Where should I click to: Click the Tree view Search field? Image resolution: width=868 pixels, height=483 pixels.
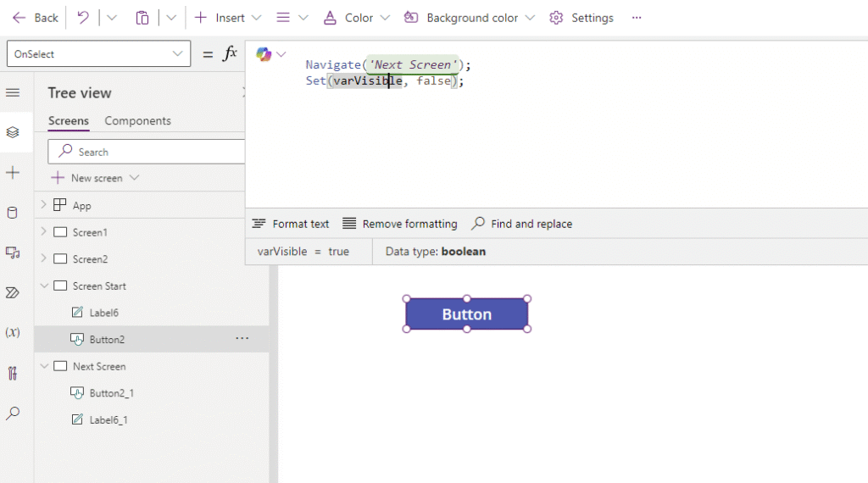[146, 152]
